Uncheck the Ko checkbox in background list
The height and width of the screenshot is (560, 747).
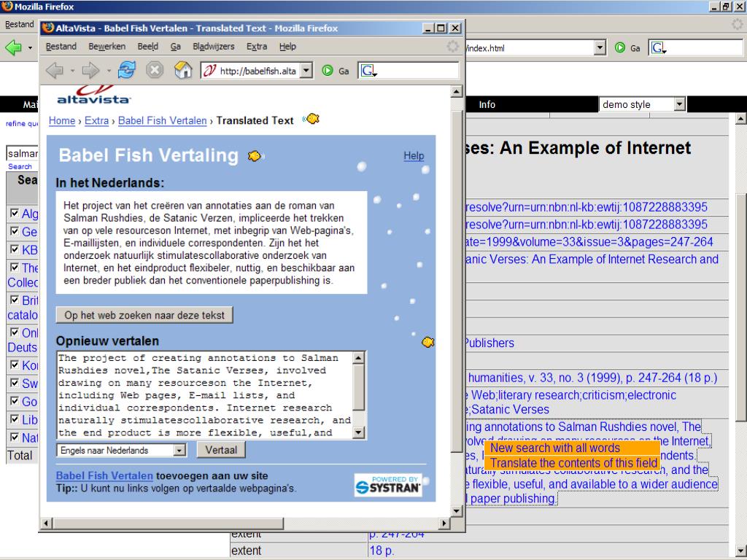tap(15, 365)
